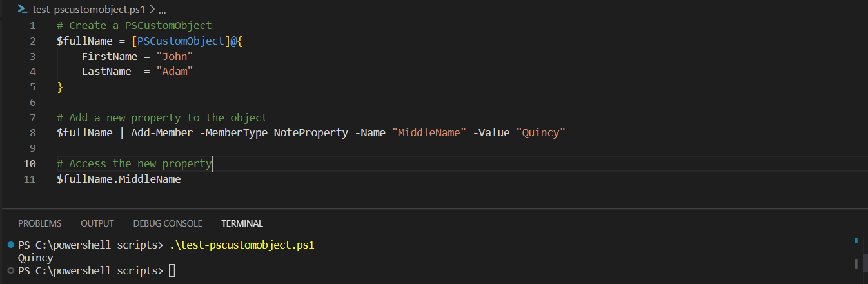Click the "John" string value
The width and height of the screenshot is (868, 284).
pos(175,56)
